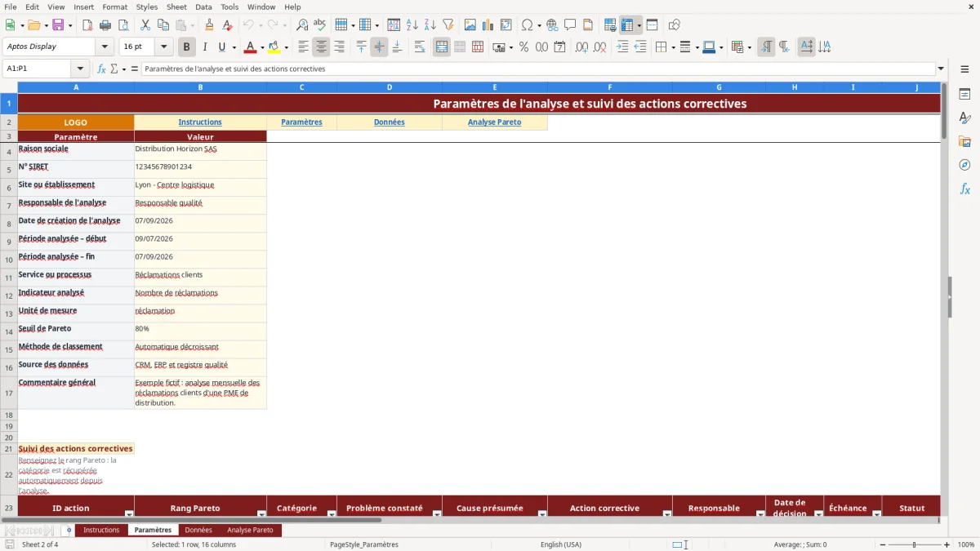The height and width of the screenshot is (551, 980).
Task: Open the Font Size dropdown arrow
Action: pyautogui.click(x=164, y=47)
